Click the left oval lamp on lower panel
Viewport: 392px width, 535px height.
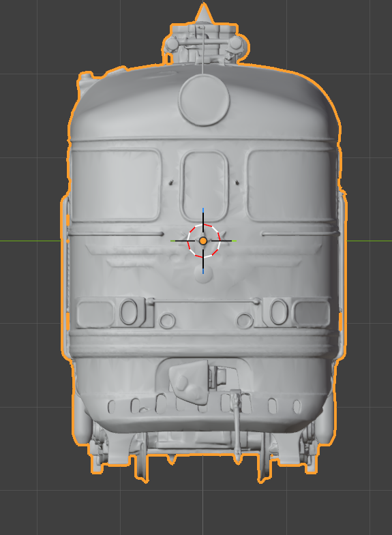pos(129,312)
